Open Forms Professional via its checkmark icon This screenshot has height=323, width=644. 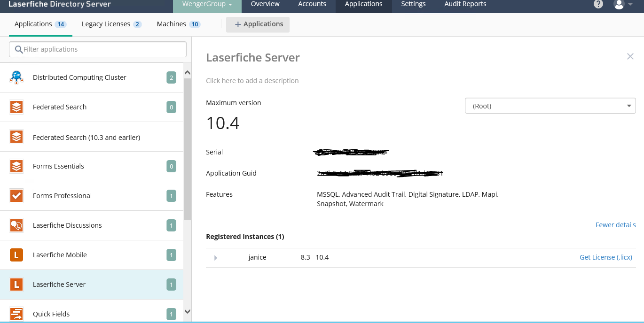(x=16, y=196)
